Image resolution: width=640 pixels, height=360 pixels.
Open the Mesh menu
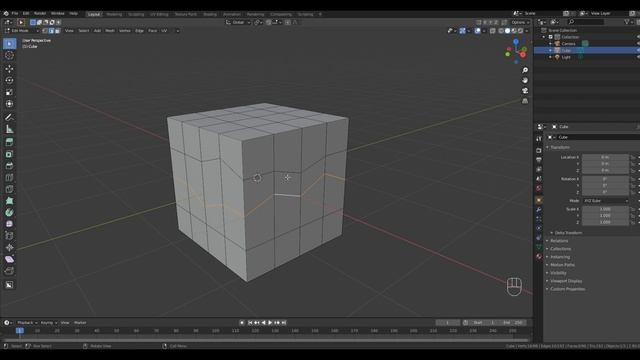pos(110,31)
